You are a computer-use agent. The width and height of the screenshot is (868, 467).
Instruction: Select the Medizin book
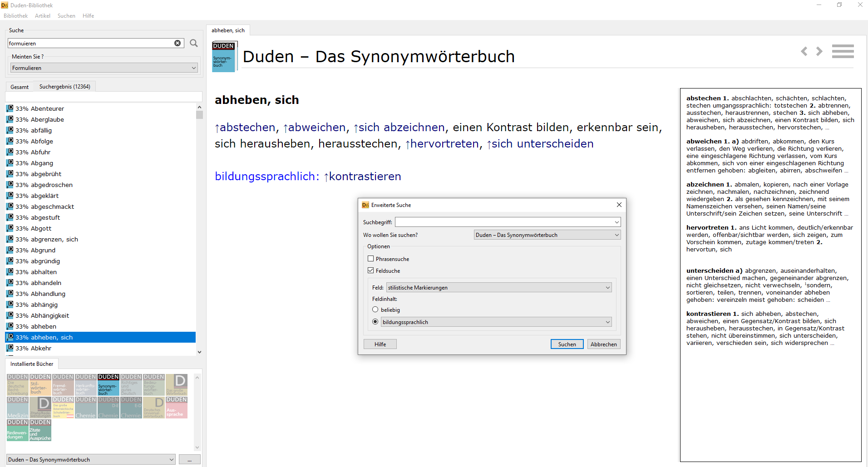[18, 407]
